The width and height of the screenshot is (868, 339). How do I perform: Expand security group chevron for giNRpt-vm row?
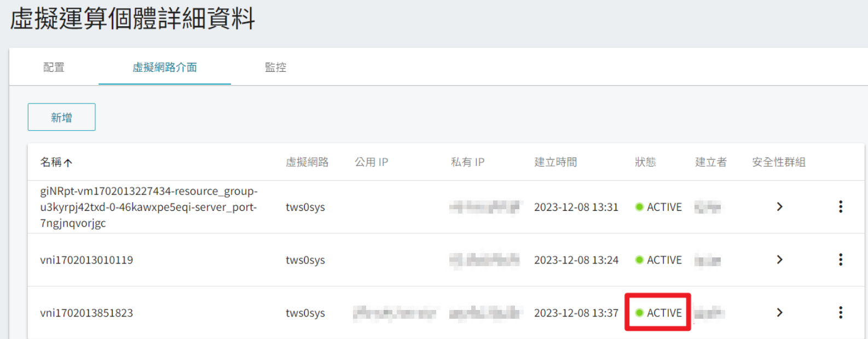point(779,206)
